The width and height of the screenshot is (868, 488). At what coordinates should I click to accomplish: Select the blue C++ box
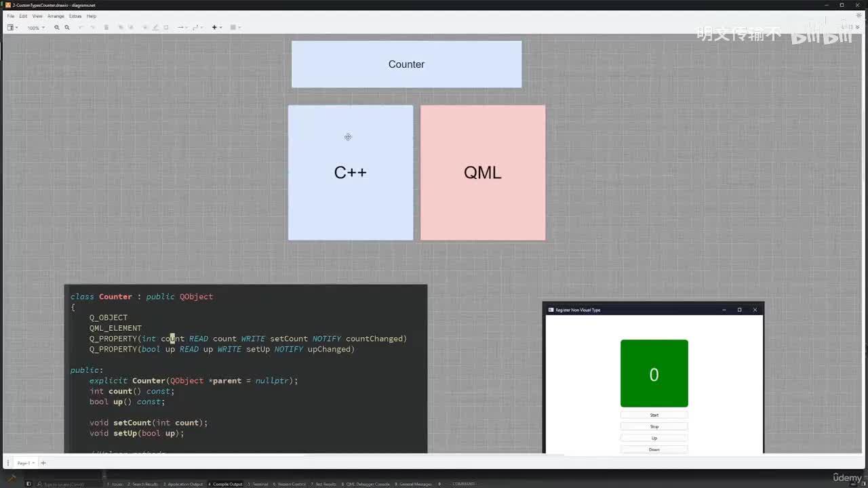click(x=351, y=172)
